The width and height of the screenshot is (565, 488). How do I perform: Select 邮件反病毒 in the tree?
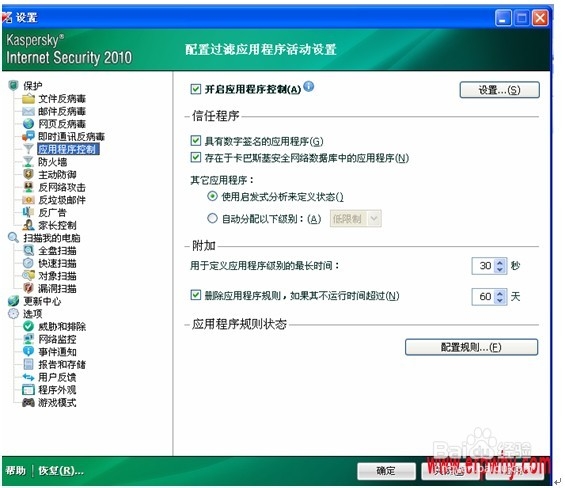[x=62, y=111]
